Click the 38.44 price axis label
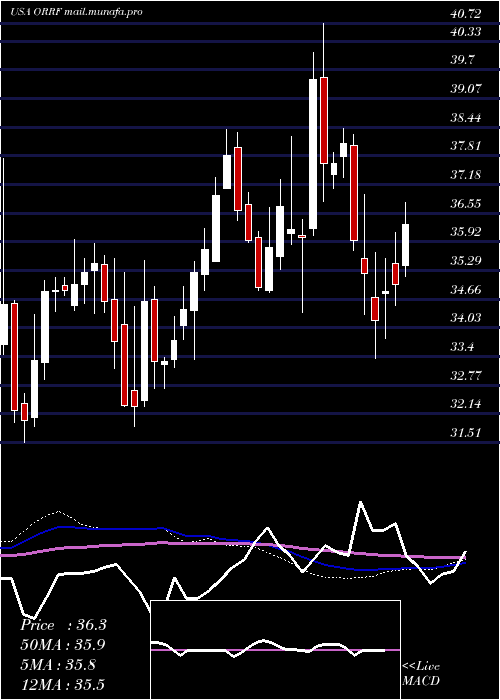Image resolution: width=500 pixels, height=700 pixels. click(466, 118)
